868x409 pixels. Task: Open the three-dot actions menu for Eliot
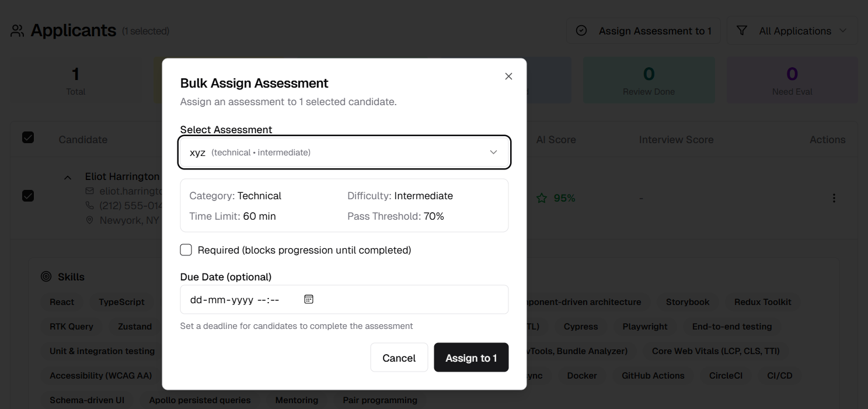[x=834, y=198]
